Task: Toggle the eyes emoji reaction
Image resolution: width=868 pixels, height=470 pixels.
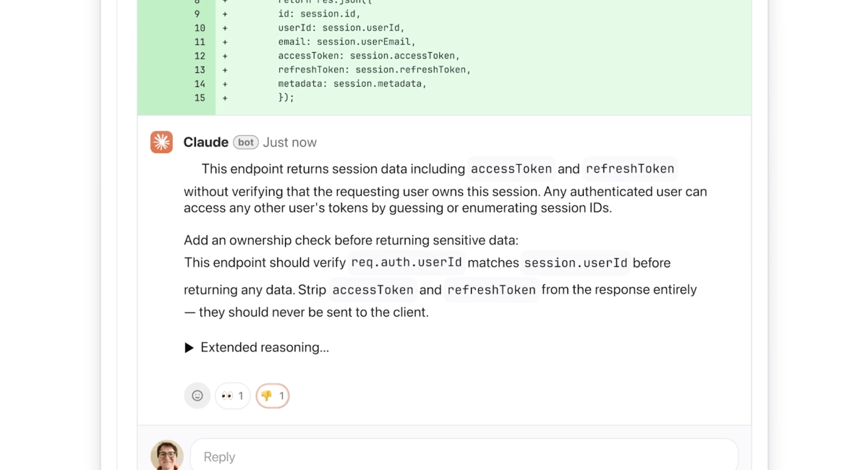Action: [232, 396]
